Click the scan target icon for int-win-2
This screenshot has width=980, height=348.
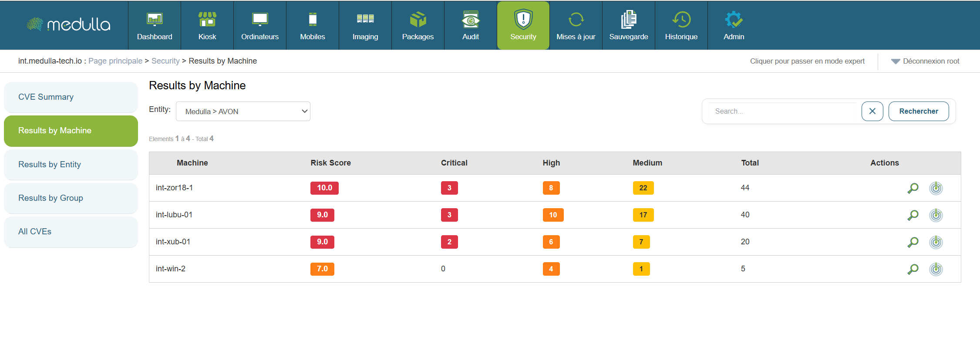[x=936, y=269]
